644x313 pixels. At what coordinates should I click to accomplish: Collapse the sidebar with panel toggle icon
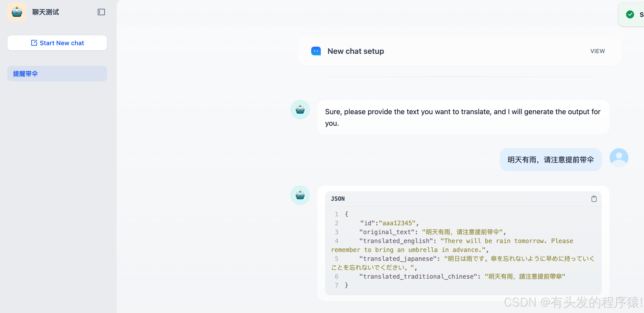click(x=101, y=12)
